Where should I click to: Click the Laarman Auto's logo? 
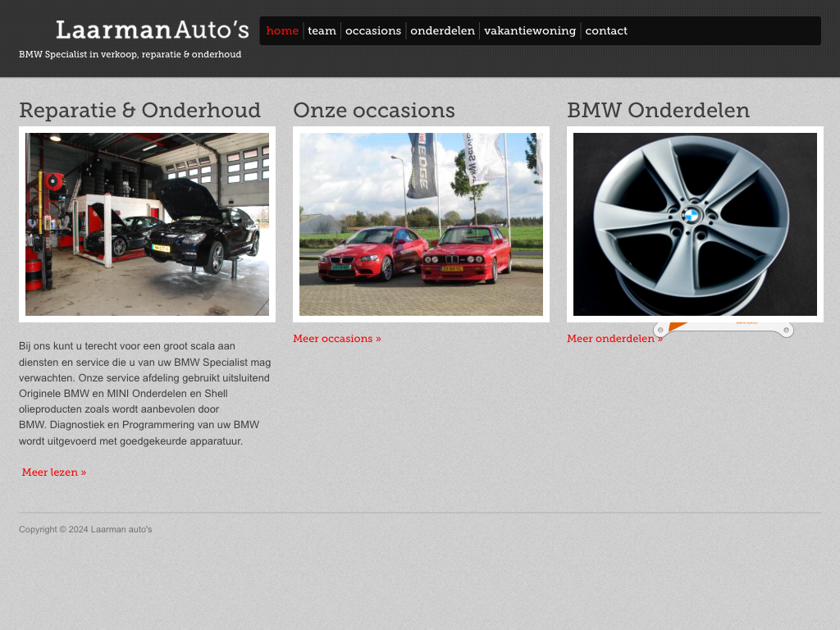click(152, 30)
